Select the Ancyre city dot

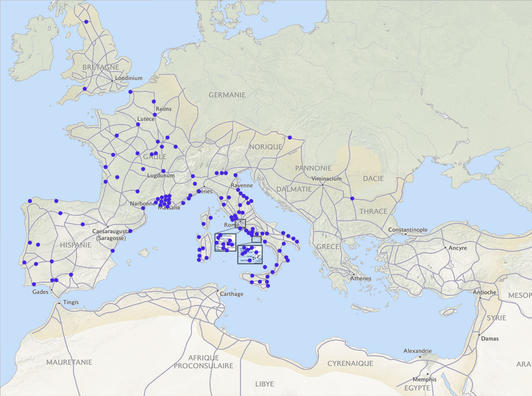tap(445, 248)
